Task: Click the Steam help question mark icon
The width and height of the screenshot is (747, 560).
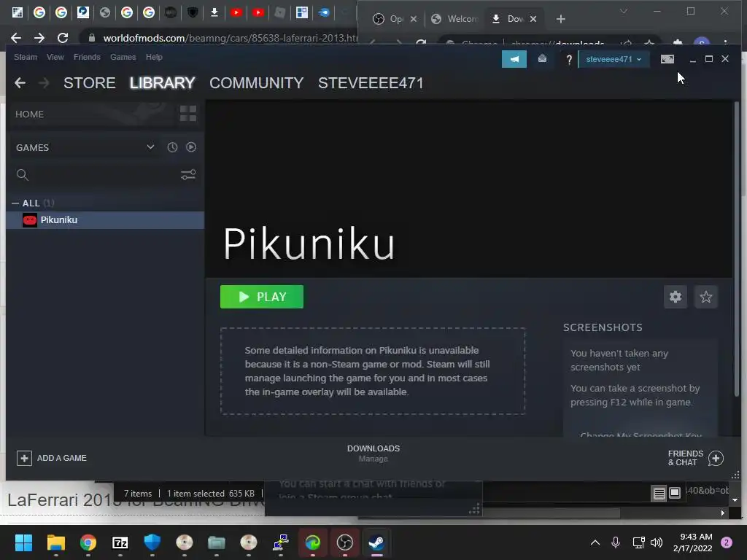Action: [569, 60]
